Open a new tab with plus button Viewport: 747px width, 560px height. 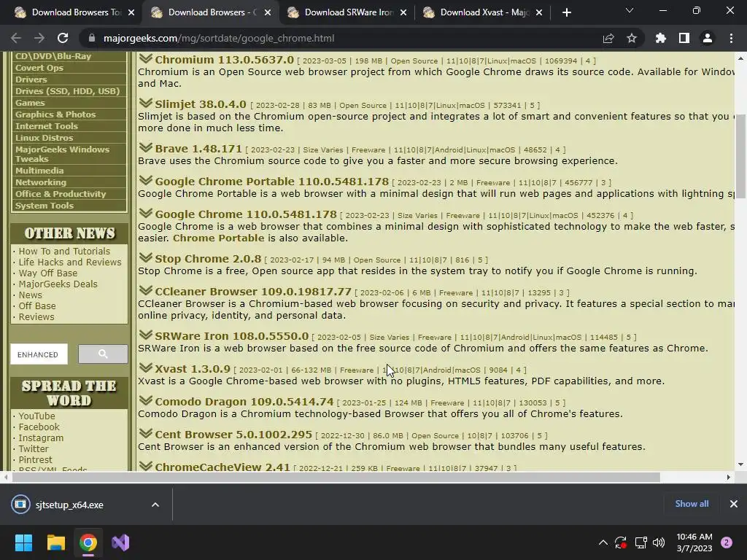tap(566, 12)
